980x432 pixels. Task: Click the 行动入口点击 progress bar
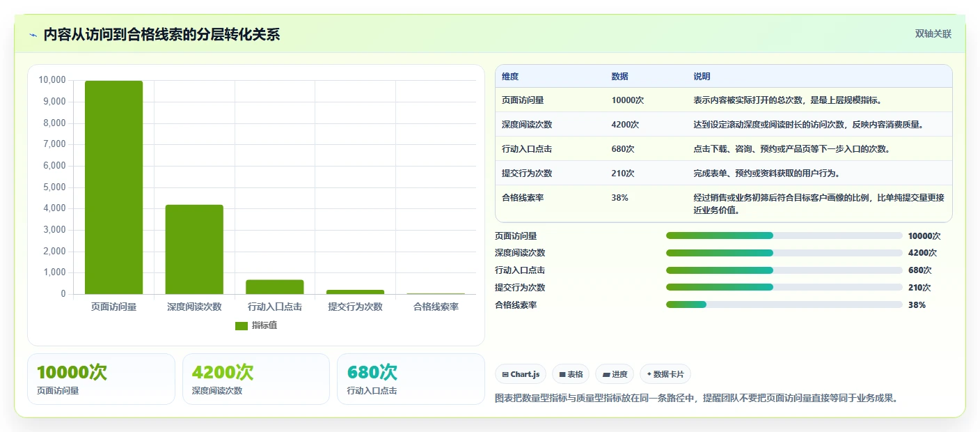pyautogui.click(x=784, y=270)
